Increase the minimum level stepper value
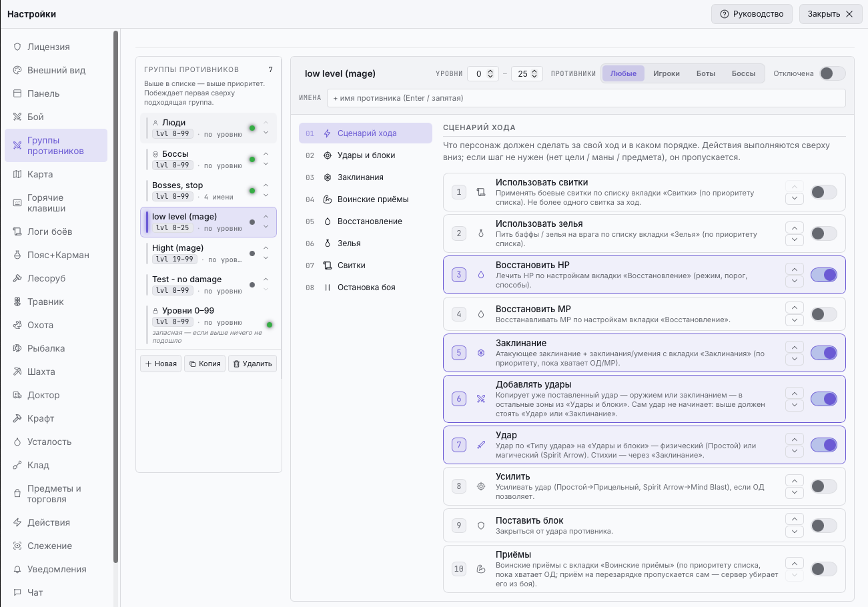The image size is (868, 607). 491,71
